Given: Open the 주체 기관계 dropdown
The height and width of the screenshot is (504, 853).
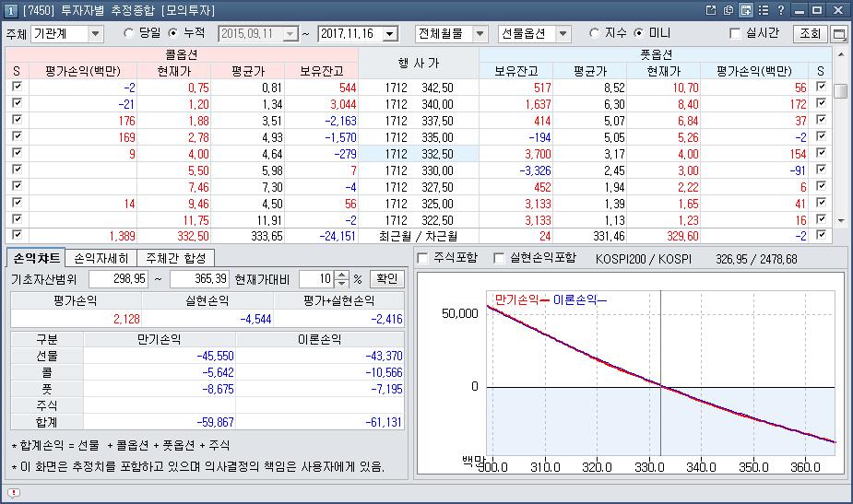Looking at the screenshot, I should pyautogui.click(x=96, y=34).
